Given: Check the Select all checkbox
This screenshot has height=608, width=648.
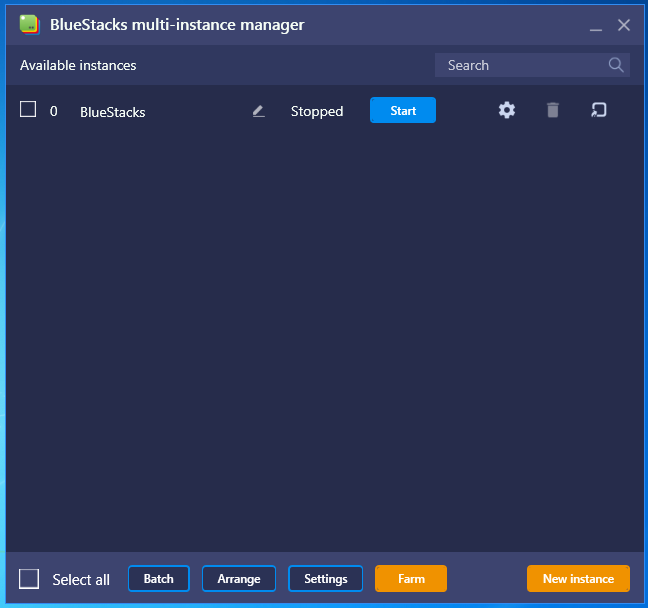Looking at the screenshot, I should [x=29, y=579].
